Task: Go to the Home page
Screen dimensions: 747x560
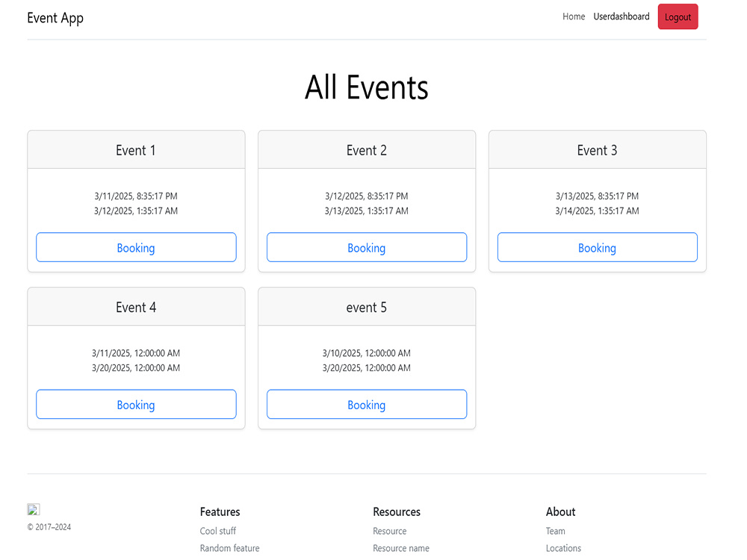Action: [574, 16]
